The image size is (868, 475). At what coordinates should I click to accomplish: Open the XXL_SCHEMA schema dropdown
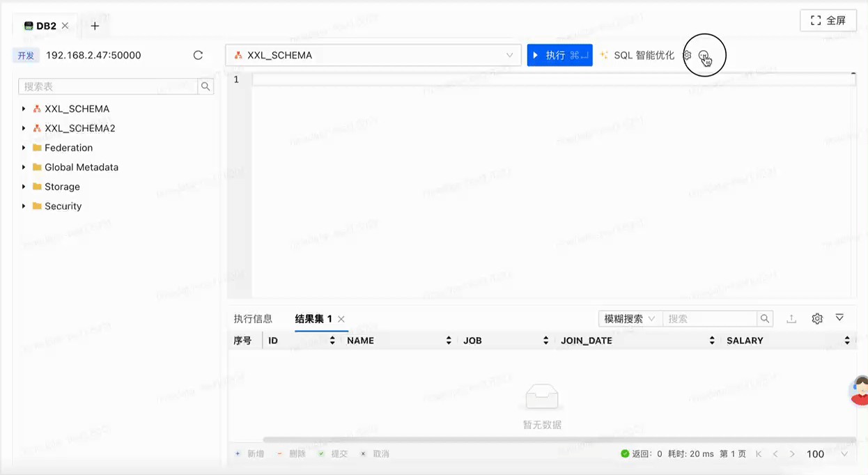373,55
